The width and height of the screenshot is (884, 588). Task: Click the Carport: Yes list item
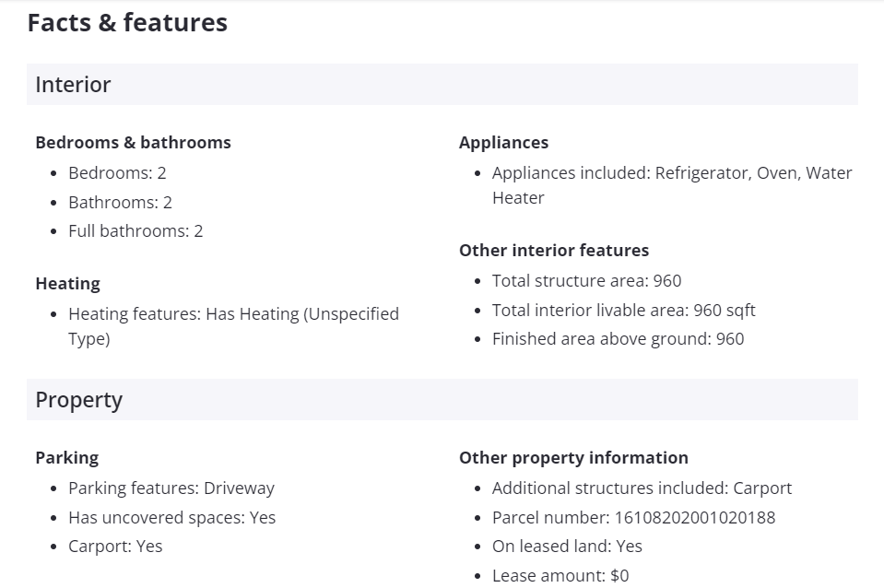click(115, 547)
